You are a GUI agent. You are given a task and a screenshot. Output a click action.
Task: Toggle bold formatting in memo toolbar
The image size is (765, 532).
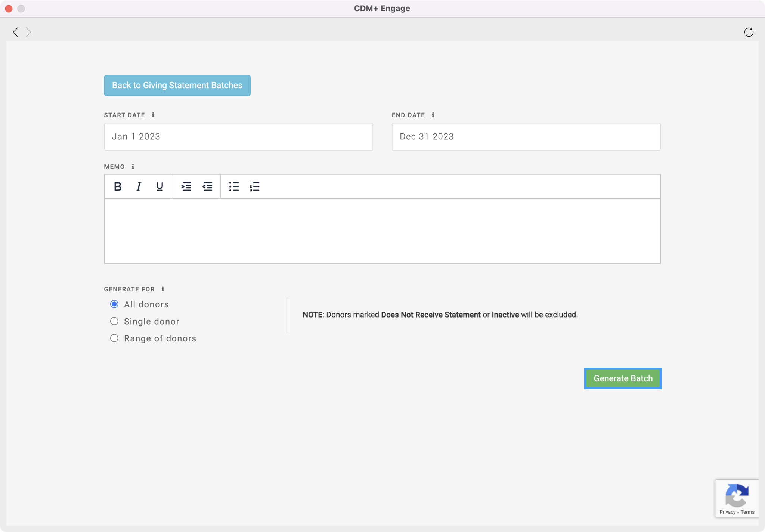coord(118,186)
